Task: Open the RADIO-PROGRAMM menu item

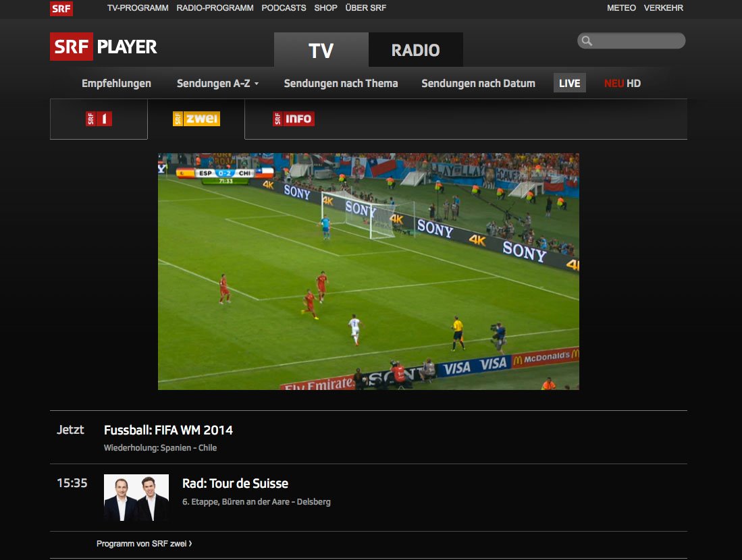Action: (215, 8)
